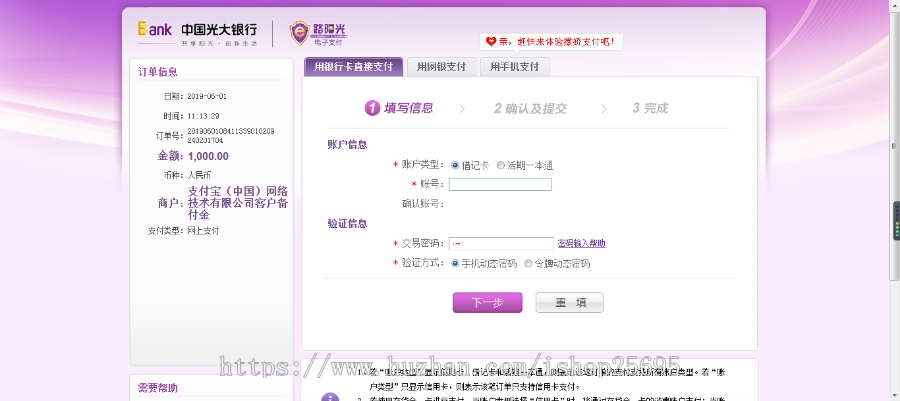Click the merchant name 支付宝（中国）网络技术有限公司
Viewport: 900px width, 401px height.
point(238,203)
